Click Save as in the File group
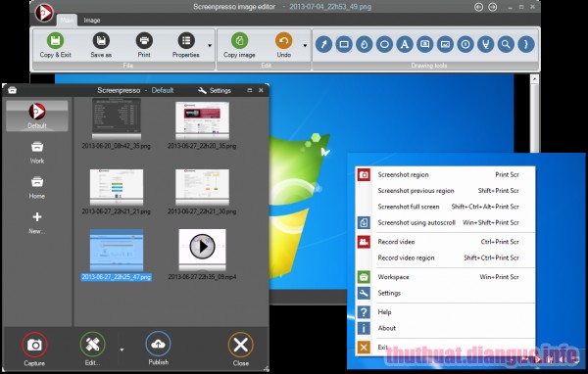Image resolution: width=588 pixels, height=374 pixels. pos(101,45)
